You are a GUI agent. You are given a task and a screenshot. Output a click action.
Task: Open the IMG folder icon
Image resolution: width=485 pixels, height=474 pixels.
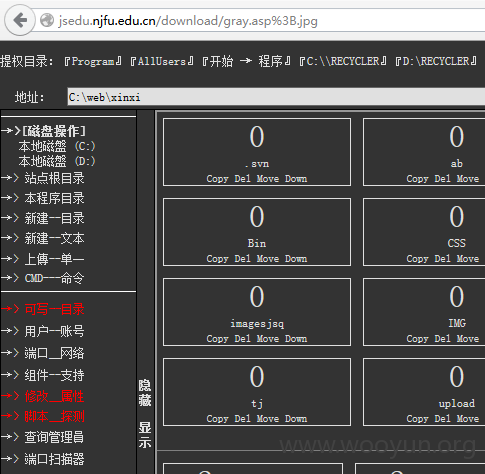click(x=457, y=296)
